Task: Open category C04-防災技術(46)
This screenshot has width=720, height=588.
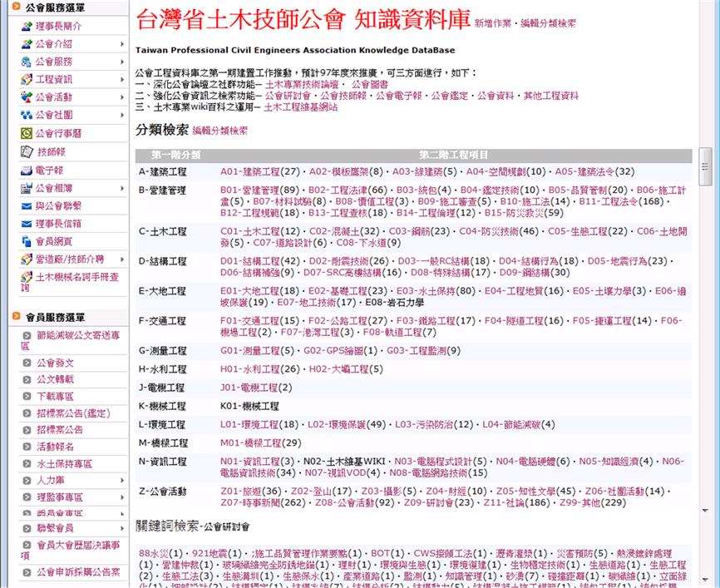Action: (499, 231)
